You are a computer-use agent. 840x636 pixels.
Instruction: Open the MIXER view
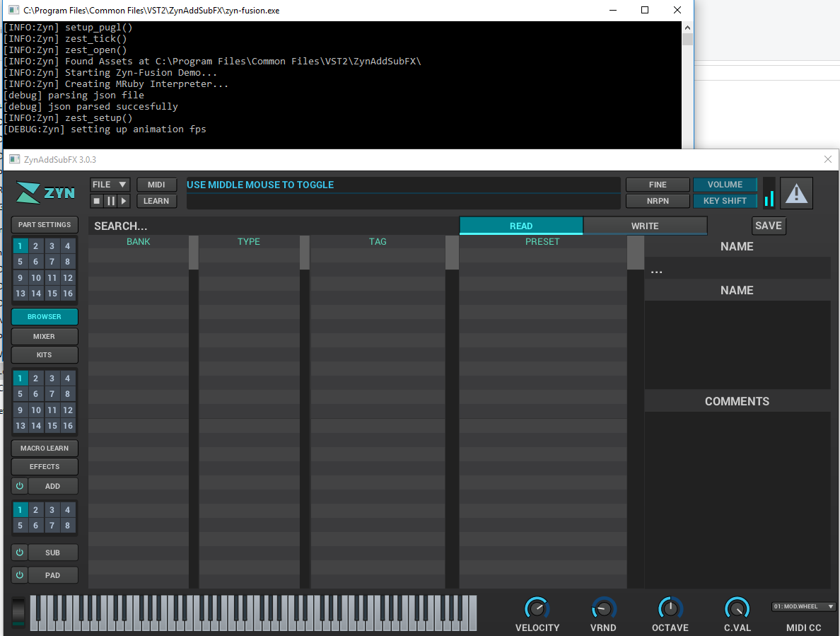click(45, 337)
